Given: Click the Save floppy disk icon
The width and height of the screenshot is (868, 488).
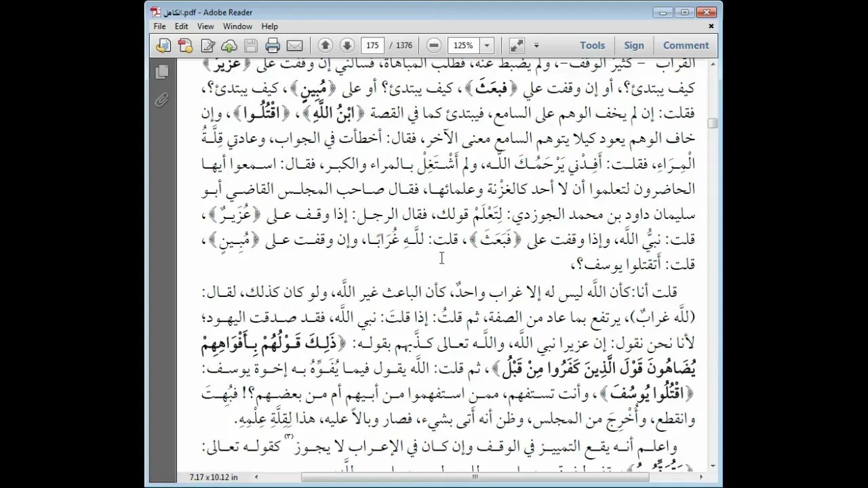Looking at the screenshot, I should coord(251,45).
